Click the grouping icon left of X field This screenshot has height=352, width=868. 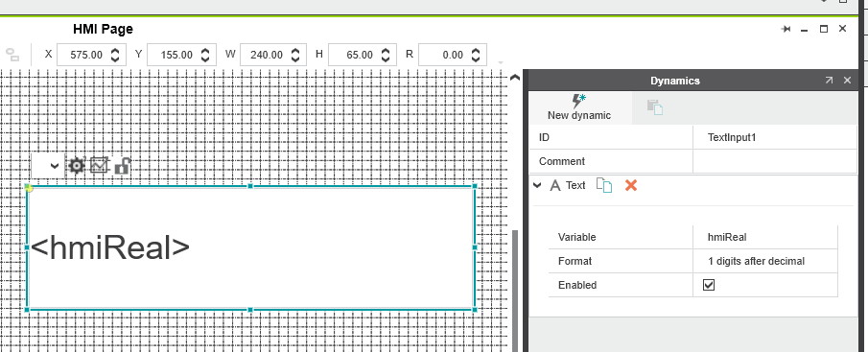(x=12, y=55)
